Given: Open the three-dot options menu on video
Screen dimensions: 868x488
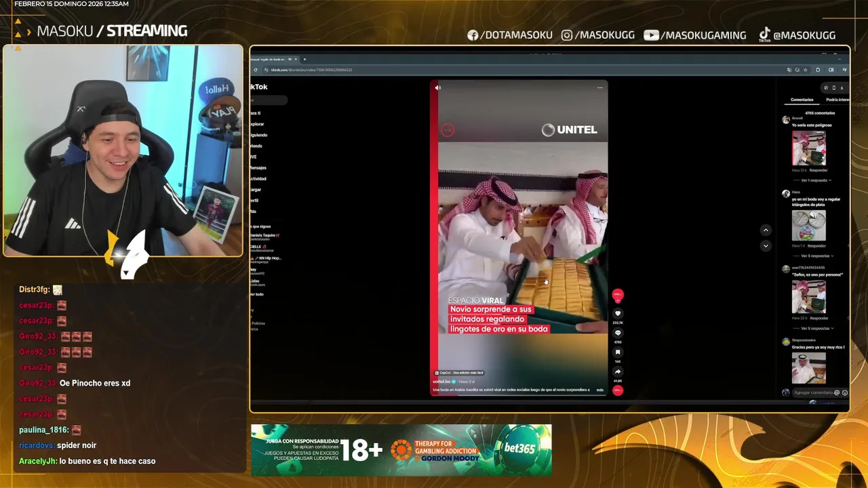Looking at the screenshot, I should tap(599, 87).
